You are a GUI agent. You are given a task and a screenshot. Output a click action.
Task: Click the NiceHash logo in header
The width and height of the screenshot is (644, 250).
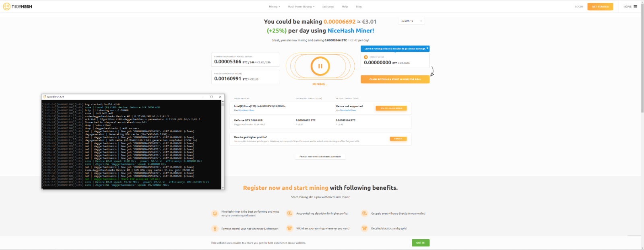click(x=18, y=6)
